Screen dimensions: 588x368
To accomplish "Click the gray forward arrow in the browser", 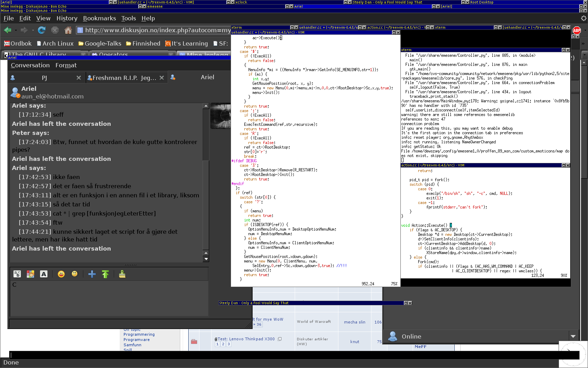I will (24, 30).
